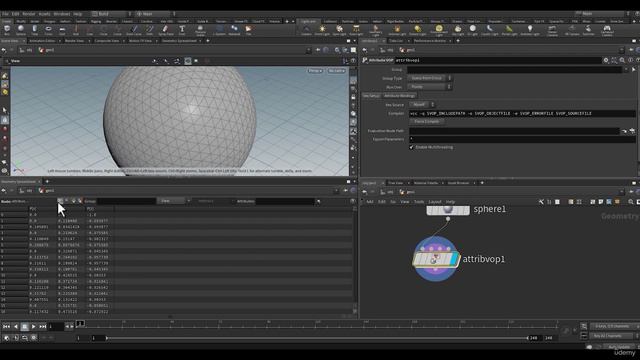
Task: Select the Sphere shelf tool
Action: pyautogui.click(x=21, y=30)
